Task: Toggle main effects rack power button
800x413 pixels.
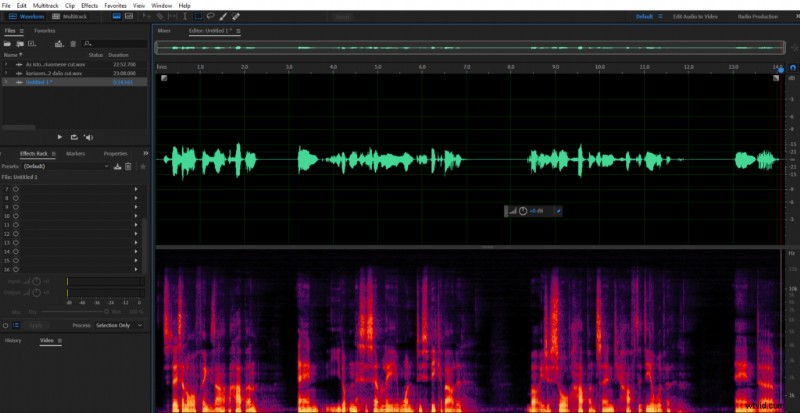Action: [6, 325]
